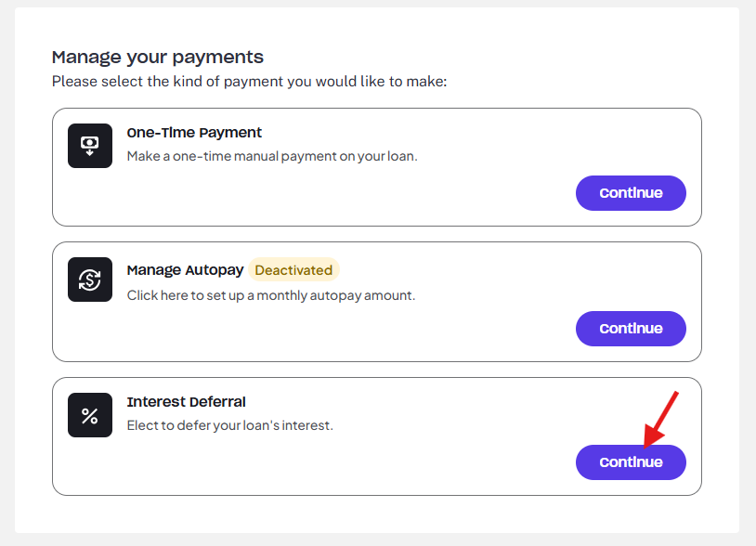Continue to Interest Deferral
The width and height of the screenshot is (756, 546).
click(631, 462)
